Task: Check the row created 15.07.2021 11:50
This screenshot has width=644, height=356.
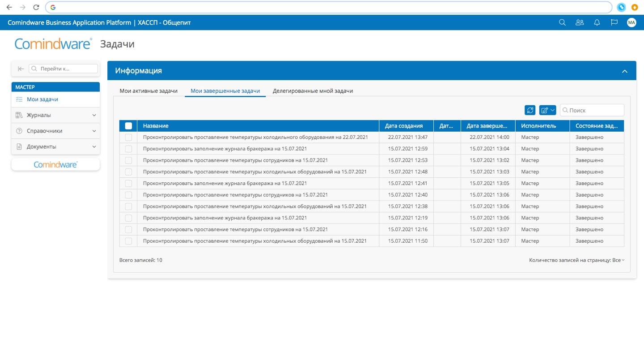Action: 128,241
